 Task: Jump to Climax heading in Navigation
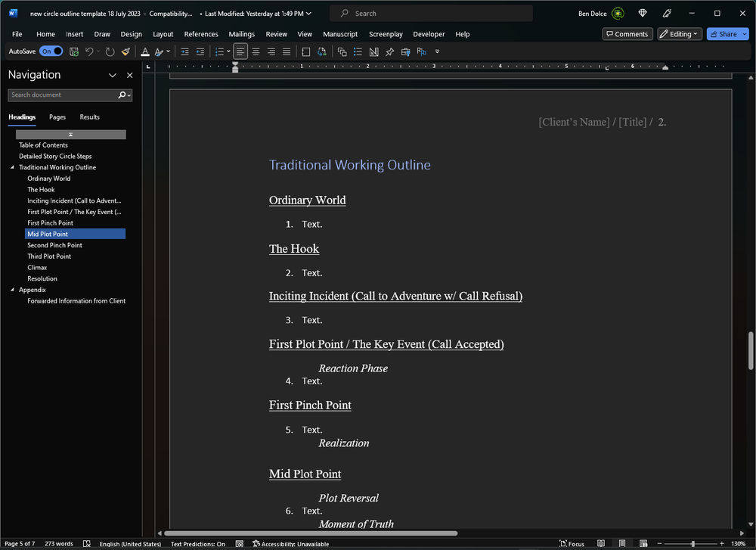pos(37,268)
